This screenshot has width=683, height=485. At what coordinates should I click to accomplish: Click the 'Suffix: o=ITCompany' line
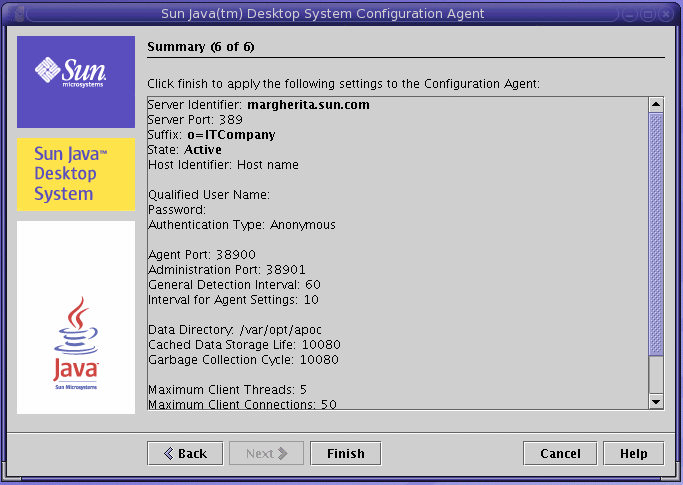click(211, 135)
